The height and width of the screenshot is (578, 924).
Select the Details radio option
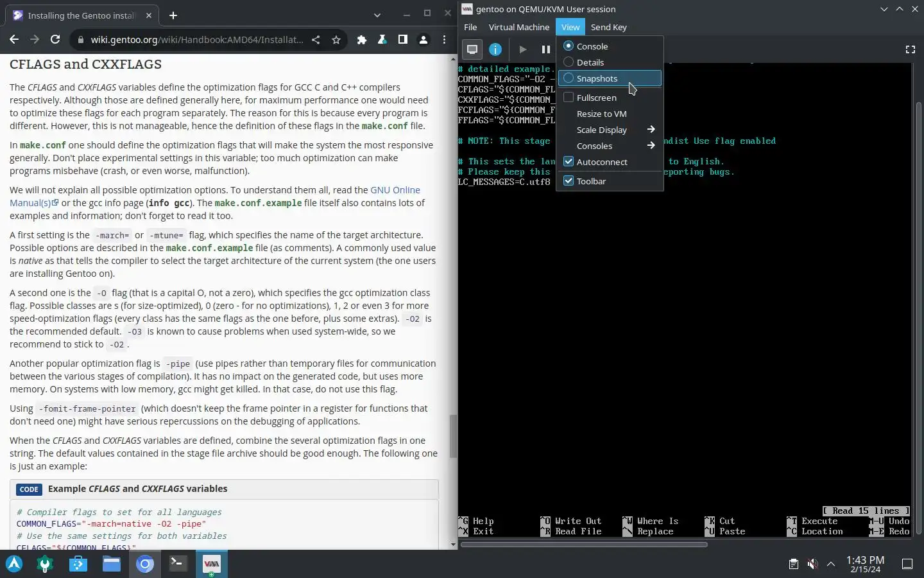click(610, 62)
